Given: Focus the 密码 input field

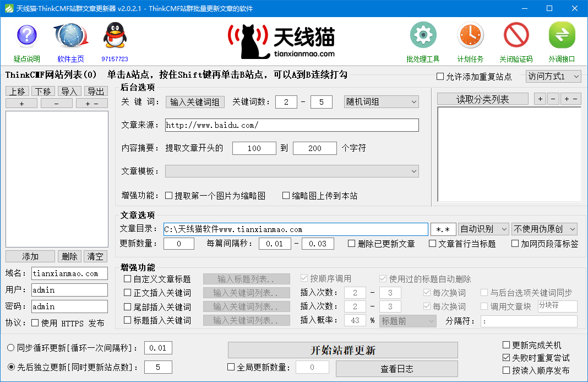Looking at the screenshot, I should [x=69, y=306].
